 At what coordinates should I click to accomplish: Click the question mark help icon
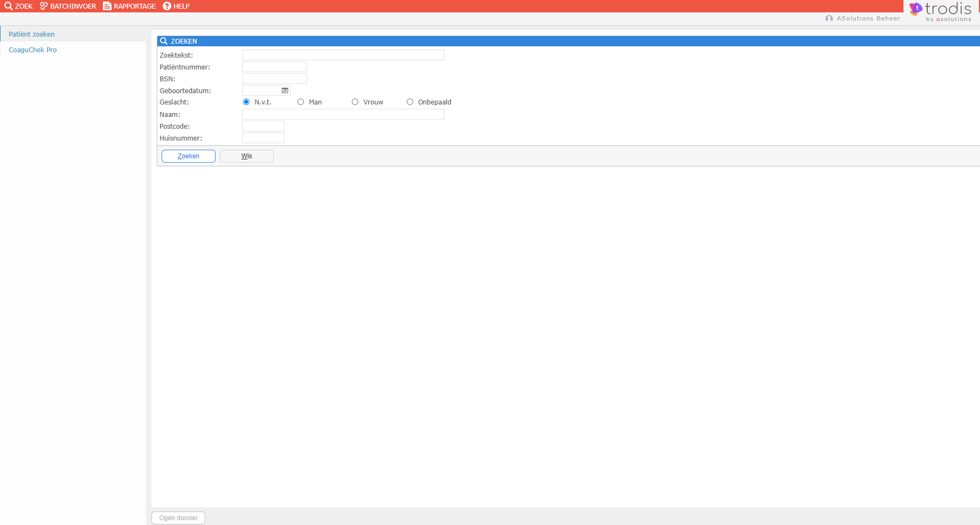[x=167, y=6]
